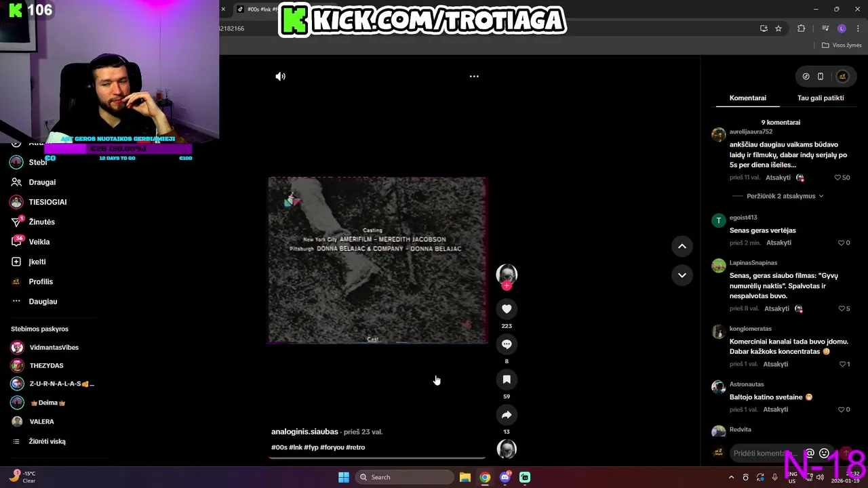Open Draugai in TikTok sidebar
868x488 pixels.
point(42,182)
